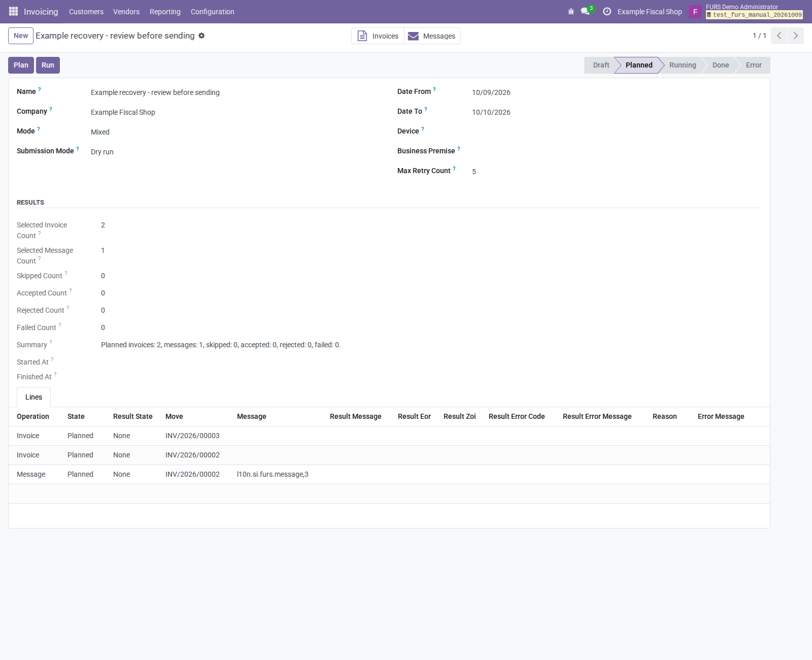This screenshot has width=812, height=660.
Task: Click the empty Device field
Action: (617, 131)
